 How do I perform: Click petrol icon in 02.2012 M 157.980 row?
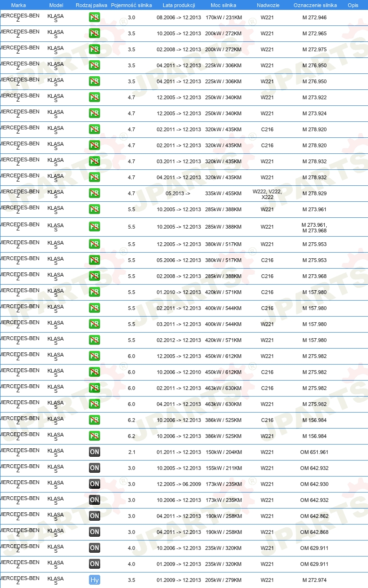(x=94, y=341)
